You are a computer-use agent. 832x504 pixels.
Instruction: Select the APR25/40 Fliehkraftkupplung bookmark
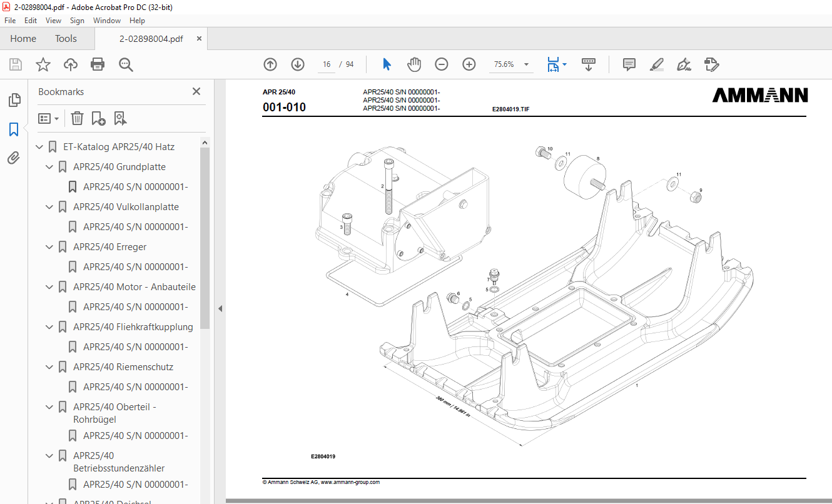point(133,327)
